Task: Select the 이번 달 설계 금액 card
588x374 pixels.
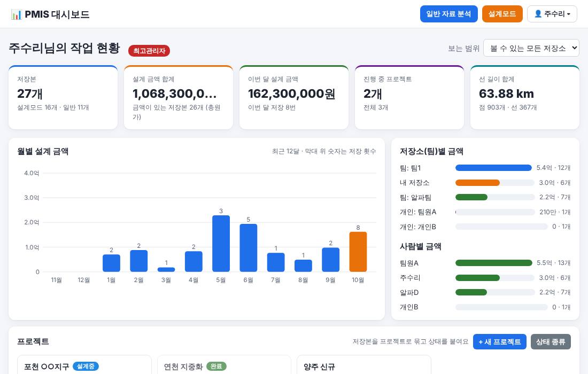Action: [294, 97]
